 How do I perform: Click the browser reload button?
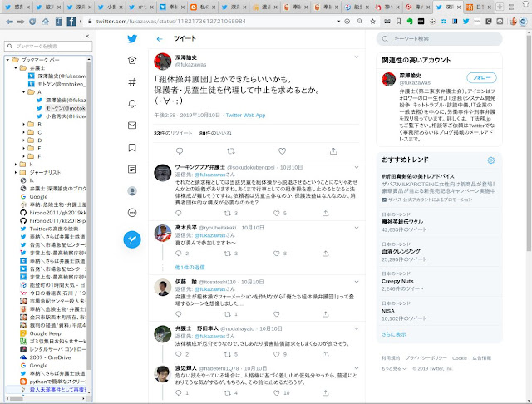[32, 22]
